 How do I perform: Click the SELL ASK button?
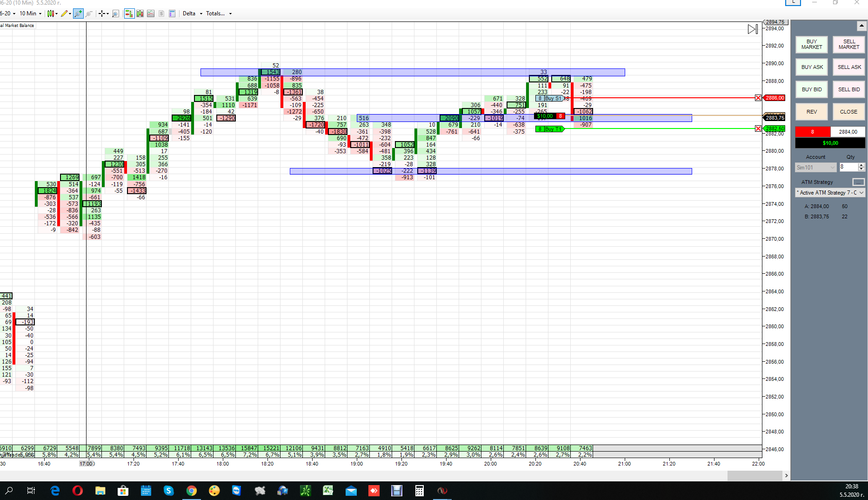click(x=849, y=67)
